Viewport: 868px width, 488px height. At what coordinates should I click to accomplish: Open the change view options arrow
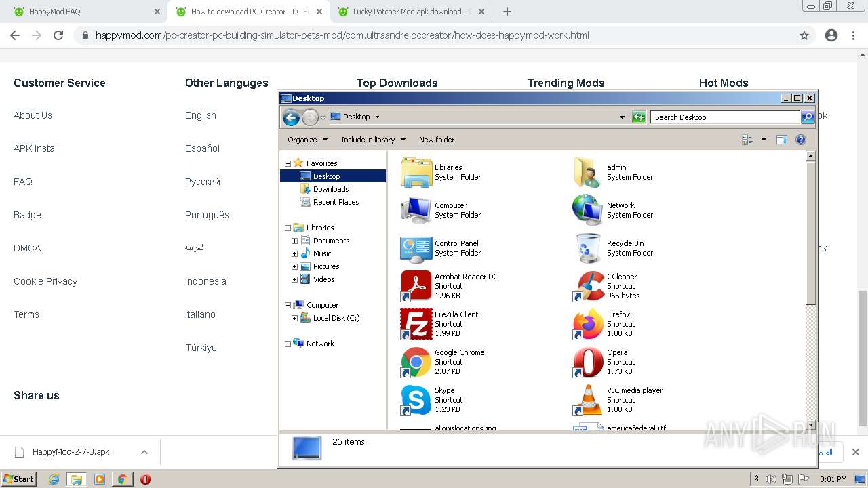click(764, 140)
